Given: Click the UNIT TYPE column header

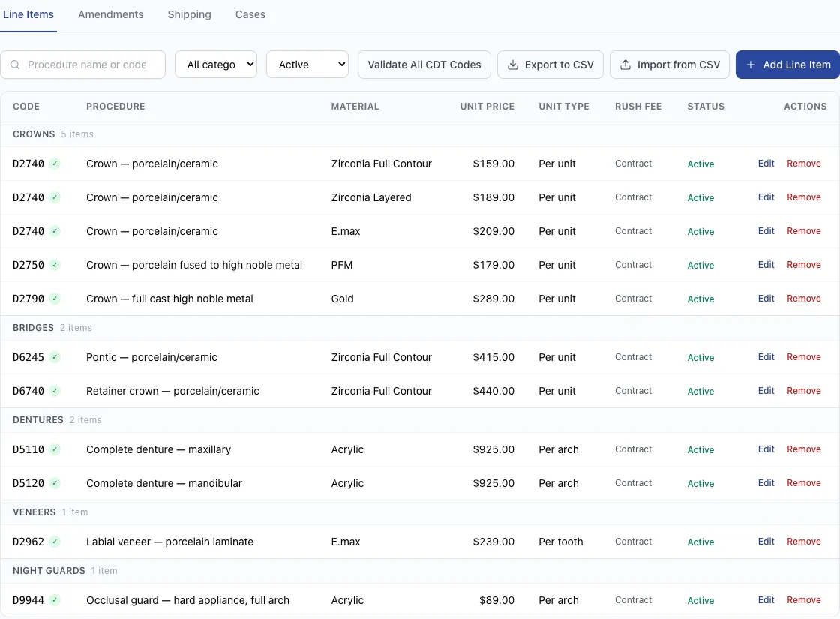Looking at the screenshot, I should [563, 106].
